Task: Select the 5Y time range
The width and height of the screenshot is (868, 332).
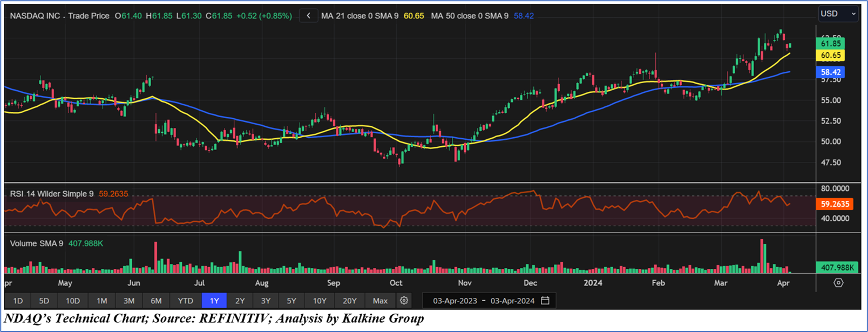Action: [291, 301]
